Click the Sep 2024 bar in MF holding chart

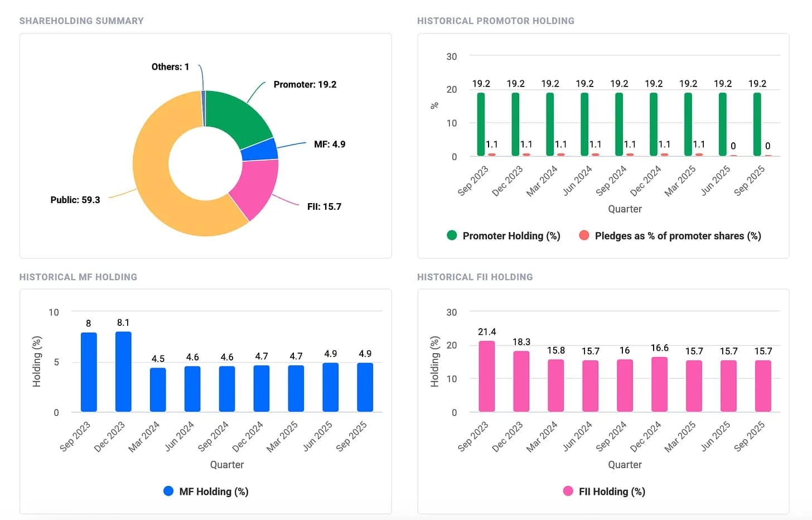(227, 389)
